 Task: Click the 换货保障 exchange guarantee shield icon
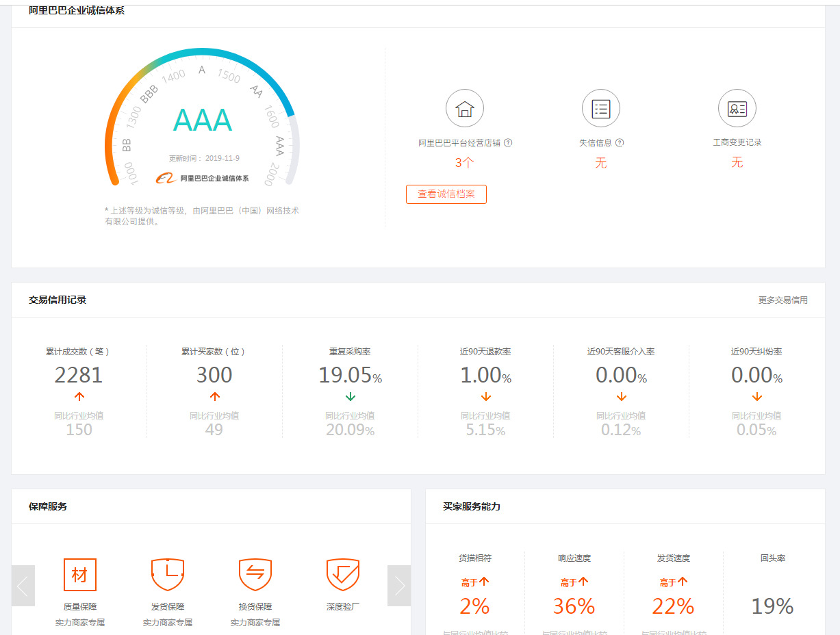pos(255,575)
